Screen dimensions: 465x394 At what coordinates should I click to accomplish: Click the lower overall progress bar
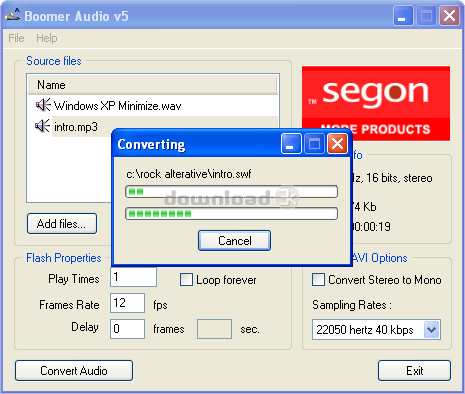point(231,213)
